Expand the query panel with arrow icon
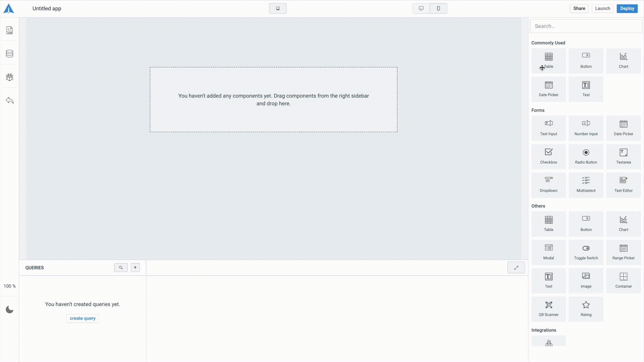The height and width of the screenshot is (362, 644). click(x=516, y=267)
